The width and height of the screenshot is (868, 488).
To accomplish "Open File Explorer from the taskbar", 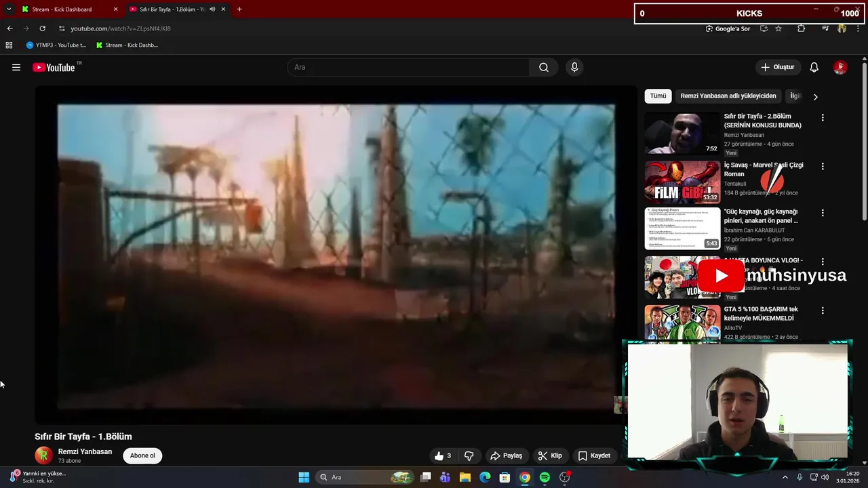I will click(x=465, y=477).
